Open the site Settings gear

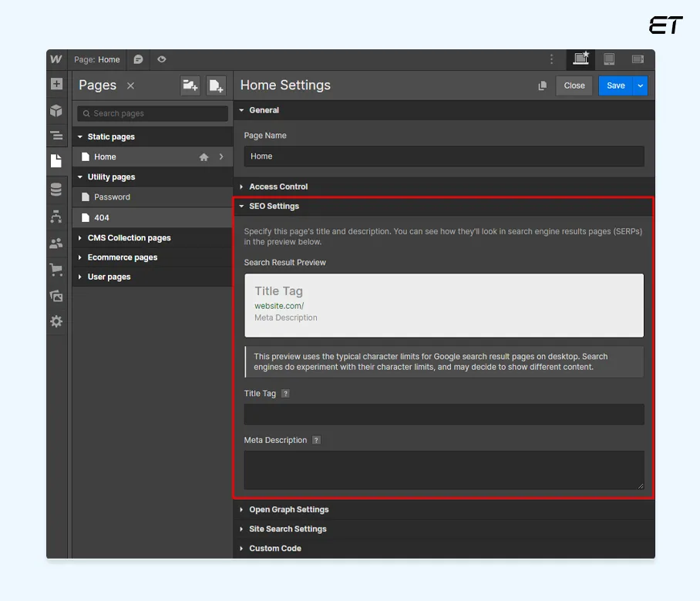tap(56, 321)
